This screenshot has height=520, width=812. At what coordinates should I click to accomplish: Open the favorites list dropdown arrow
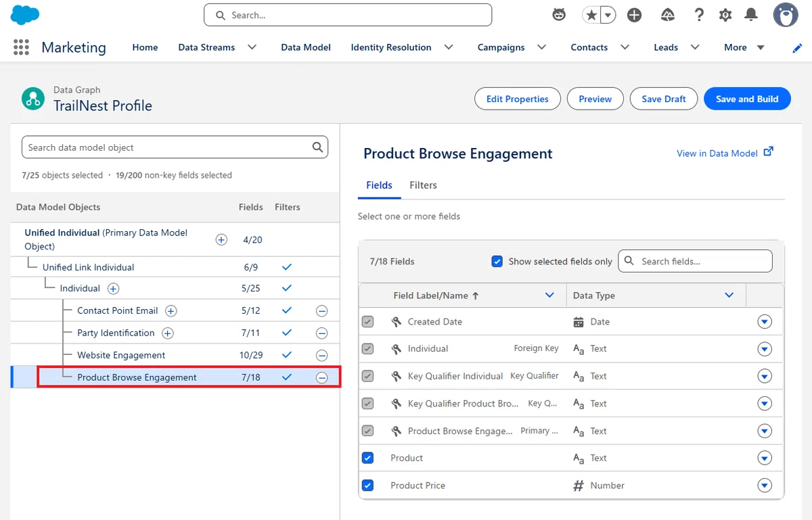608,15
